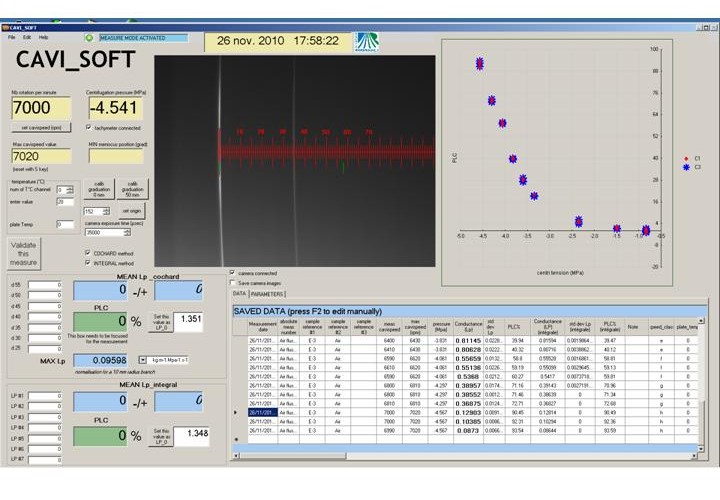Image resolution: width=720 pixels, height=500 pixels.
Task: Disable the COCHARD method checkbox
Action: pos(89,253)
